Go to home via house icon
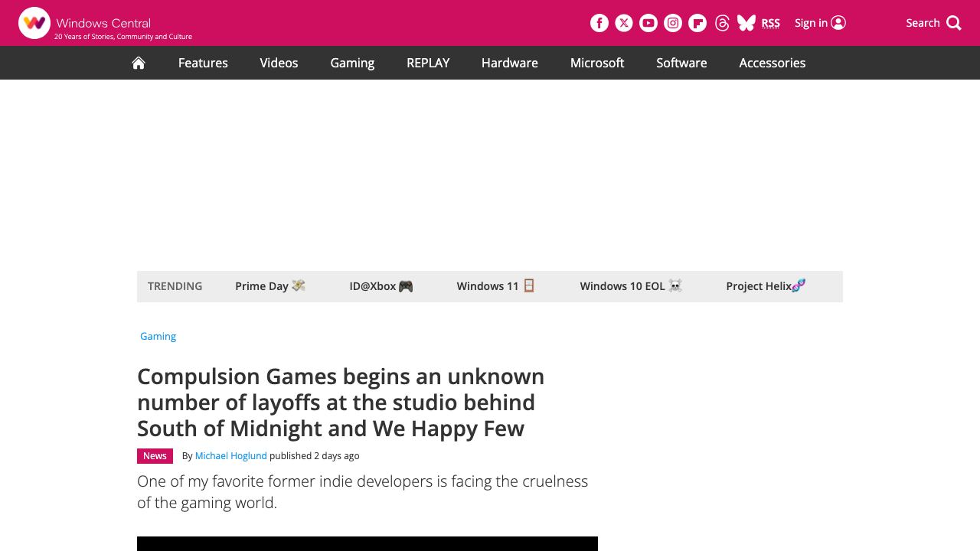Screen dimensions: 980x551 coord(139,63)
